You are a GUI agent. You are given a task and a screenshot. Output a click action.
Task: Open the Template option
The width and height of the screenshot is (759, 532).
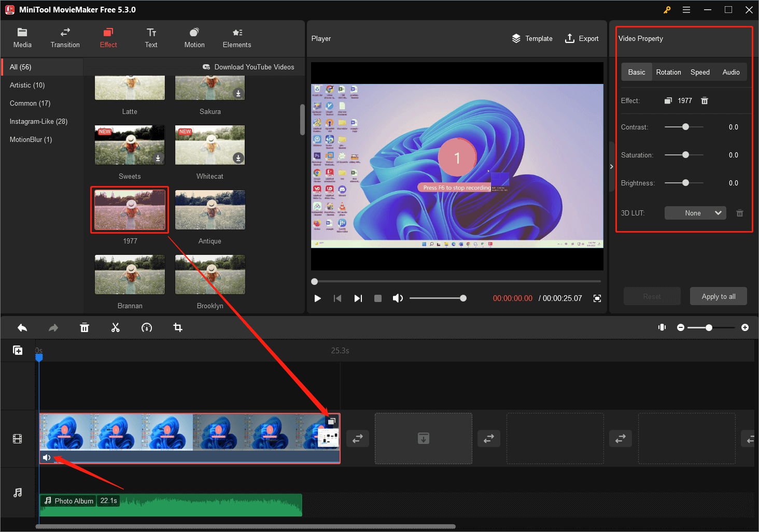point(532,38)
